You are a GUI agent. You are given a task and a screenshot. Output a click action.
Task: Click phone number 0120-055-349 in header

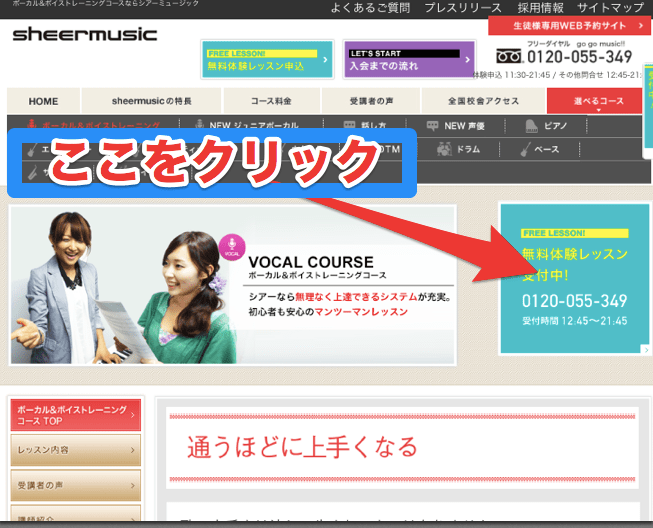[x=579, y=57]
